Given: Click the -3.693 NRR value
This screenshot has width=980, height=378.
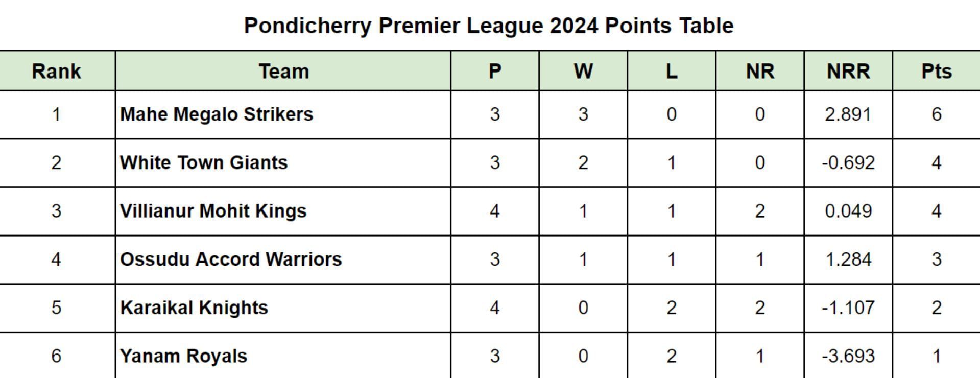Looking at the screenshot, I should pyautogui.click(x=848, y=356).
